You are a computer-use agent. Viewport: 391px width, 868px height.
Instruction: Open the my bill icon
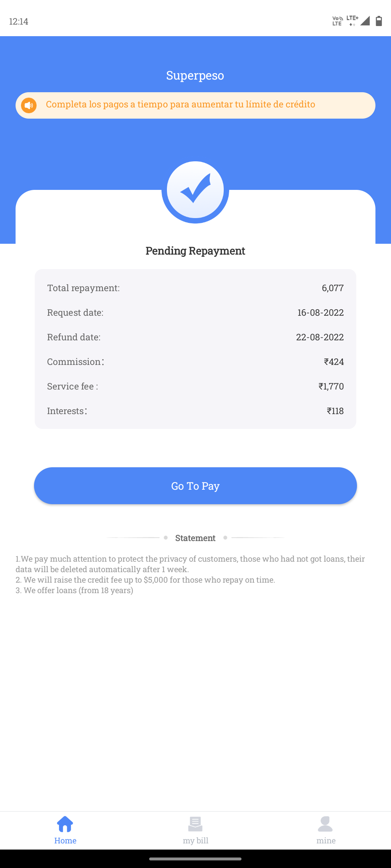(195, 824)
